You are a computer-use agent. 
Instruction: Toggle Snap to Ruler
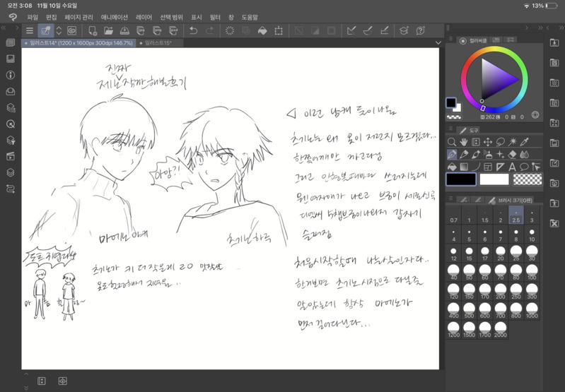[x=351, y=31]
